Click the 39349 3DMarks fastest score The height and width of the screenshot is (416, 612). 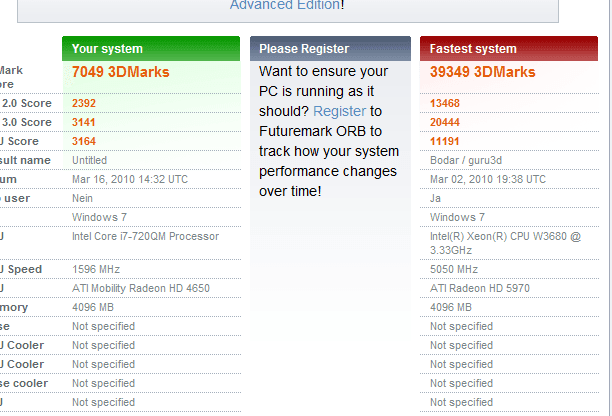(482, 72)
